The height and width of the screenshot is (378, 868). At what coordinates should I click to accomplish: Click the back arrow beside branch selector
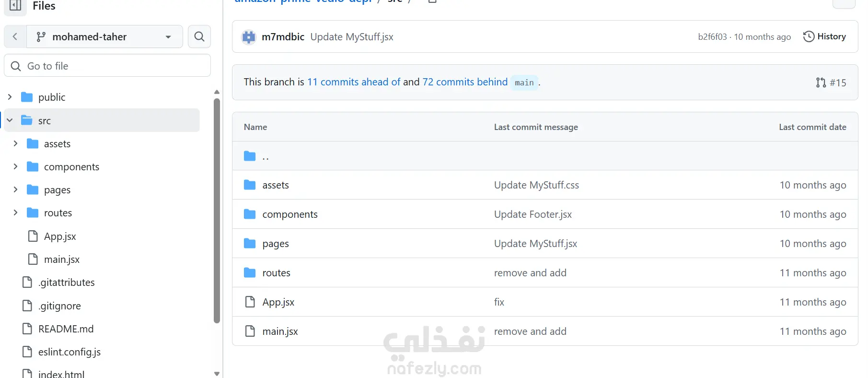coord(15,36)
